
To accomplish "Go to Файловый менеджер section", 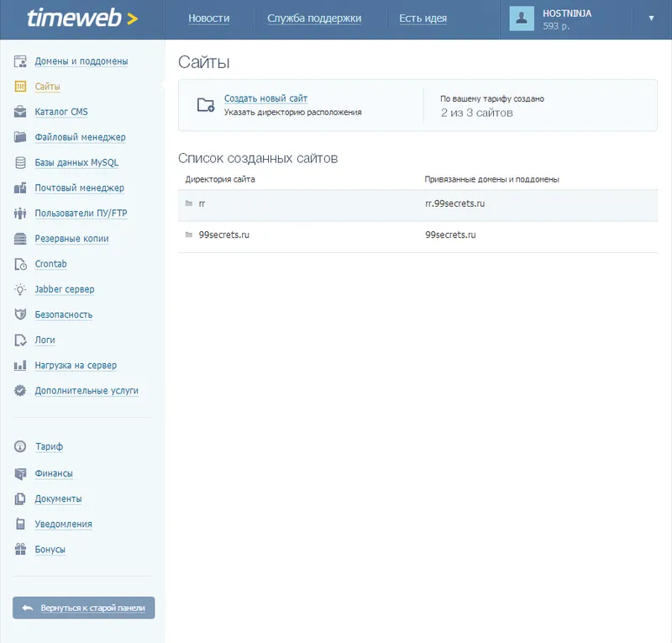I will pos(80,137).
